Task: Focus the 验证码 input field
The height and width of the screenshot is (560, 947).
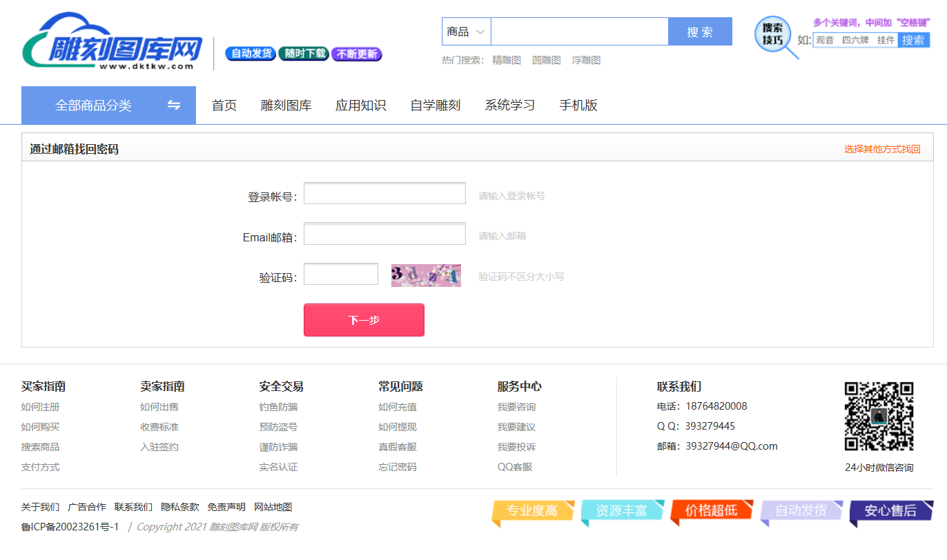Action: [341, 274]
